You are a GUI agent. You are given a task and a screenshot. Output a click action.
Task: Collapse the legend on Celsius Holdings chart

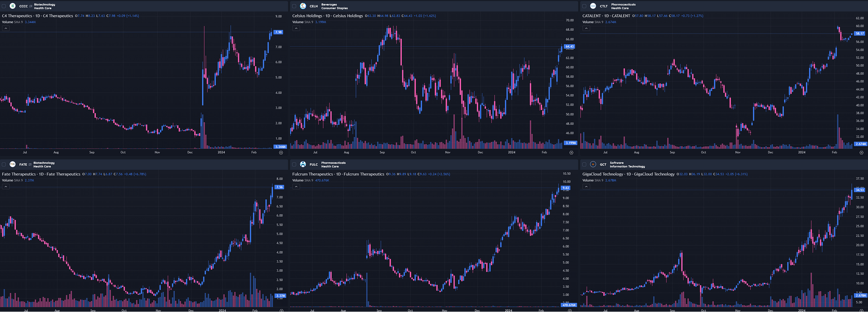(296, 28)
